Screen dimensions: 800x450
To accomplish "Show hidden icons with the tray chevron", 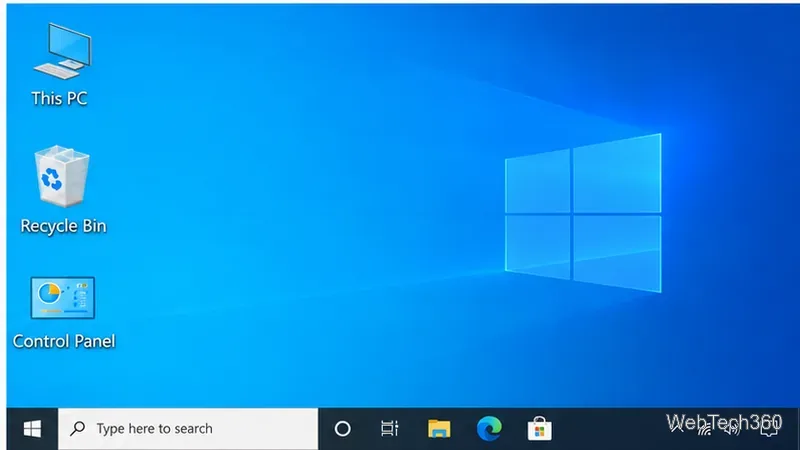I will (x=677, y=428).
